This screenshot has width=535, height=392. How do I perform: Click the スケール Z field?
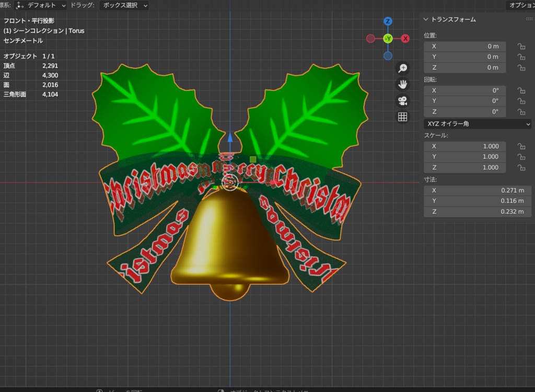464,168
